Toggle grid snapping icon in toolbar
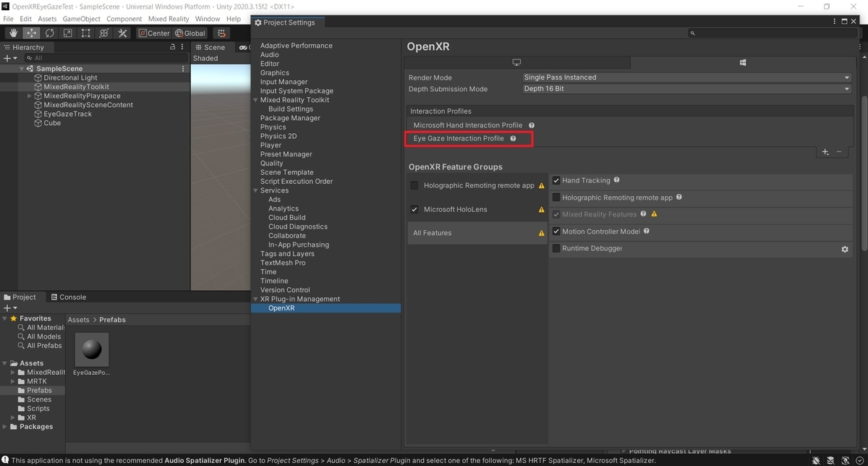This screenshot has height=466, width=868. 221,33
